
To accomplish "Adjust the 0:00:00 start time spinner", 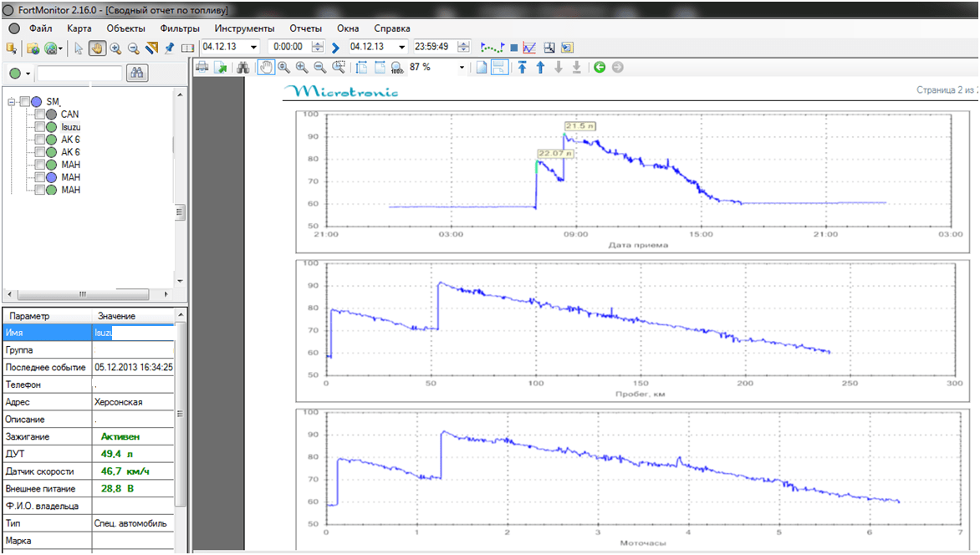I will pyautogui.click(x=318, y=47).
